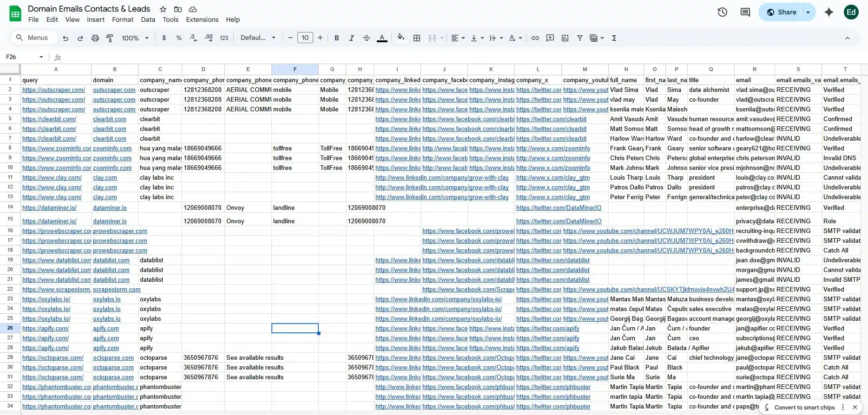The width and height of the screenshot is (868, 415).
Task: Open the borders tool
Action: coord(417,38)
